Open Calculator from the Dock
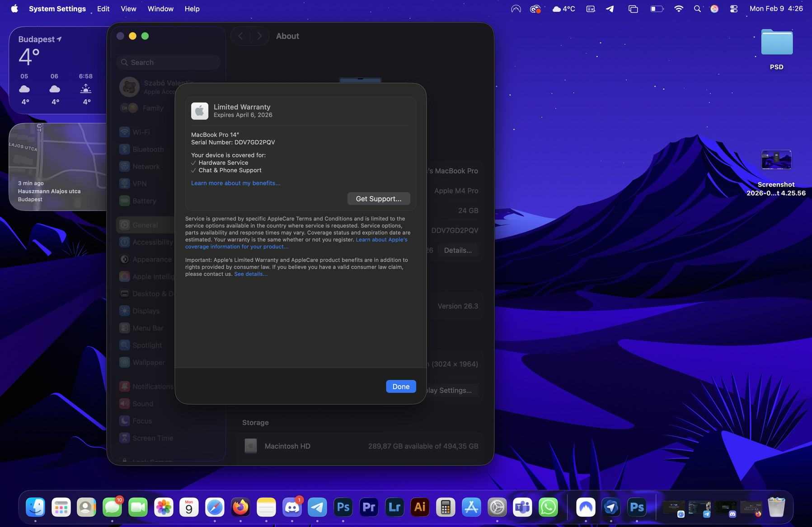 click(x=446, y=507)
